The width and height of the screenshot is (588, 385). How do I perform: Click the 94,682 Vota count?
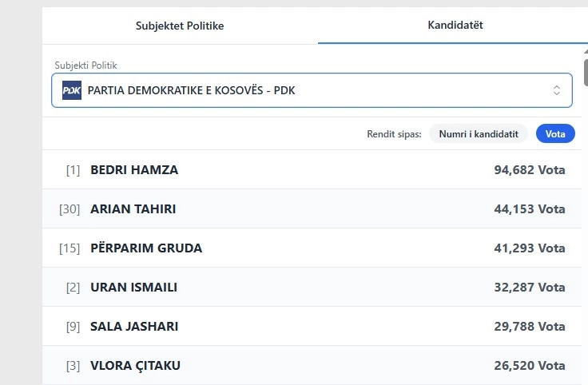coord(530,170)
